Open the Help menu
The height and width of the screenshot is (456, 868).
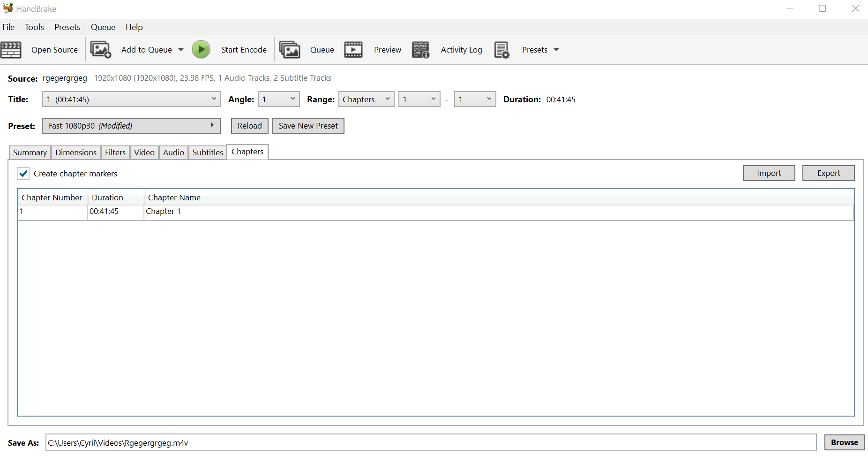134,27
